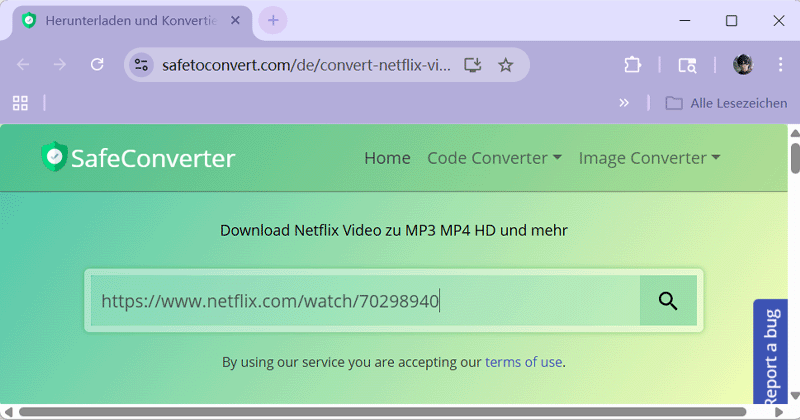The width and height of the screenshot is (800, 420).
Task: Click the Netflix URL input field
Action: coord(365,301)
